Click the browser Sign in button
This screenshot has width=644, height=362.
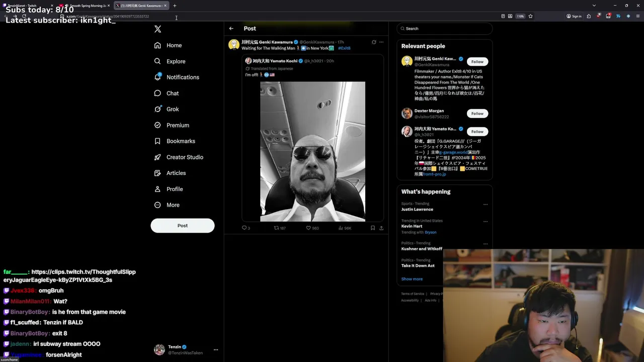(x=574, y=16)
